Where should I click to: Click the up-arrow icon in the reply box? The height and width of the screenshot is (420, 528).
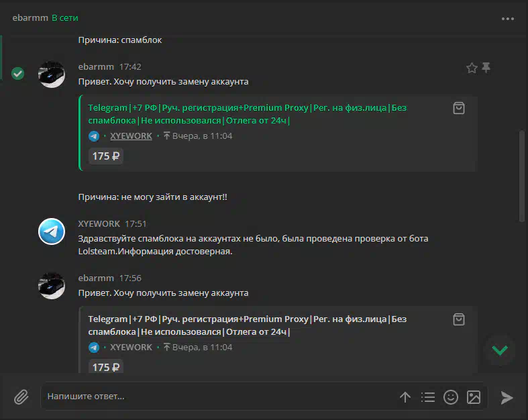click(405, 397)
